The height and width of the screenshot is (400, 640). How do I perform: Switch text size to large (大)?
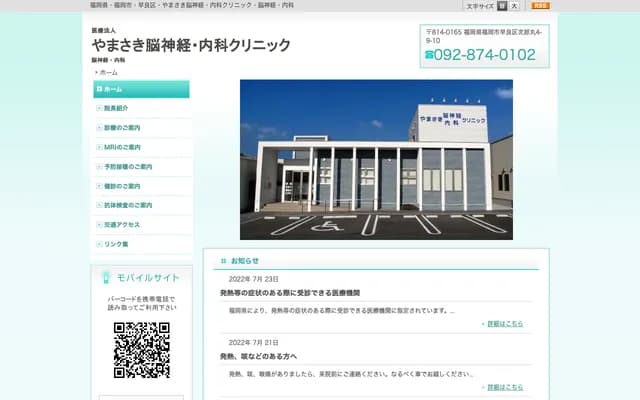(x=514, y=6)
